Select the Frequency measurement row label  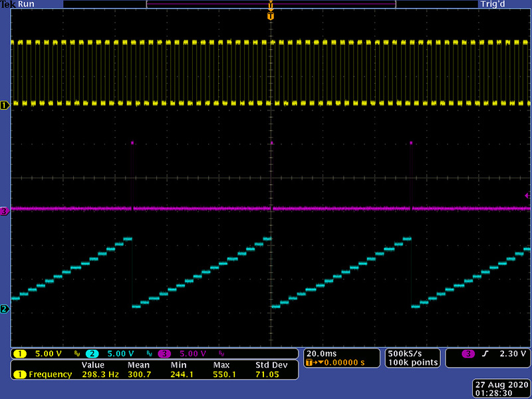[x=50, y=374]
